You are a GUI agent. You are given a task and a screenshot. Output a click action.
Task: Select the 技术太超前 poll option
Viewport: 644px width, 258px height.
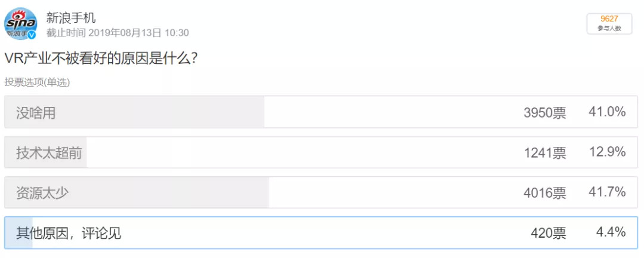tap(321, 152)
